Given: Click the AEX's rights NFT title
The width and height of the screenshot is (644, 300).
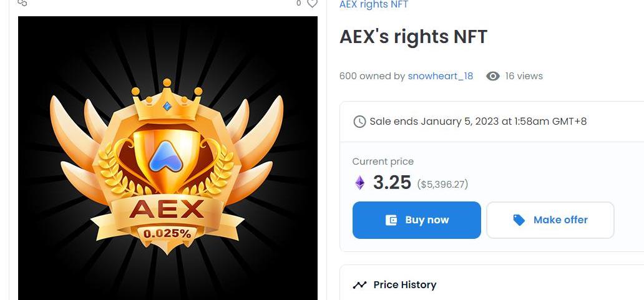Looking at the screenshot, I should 413,37.
